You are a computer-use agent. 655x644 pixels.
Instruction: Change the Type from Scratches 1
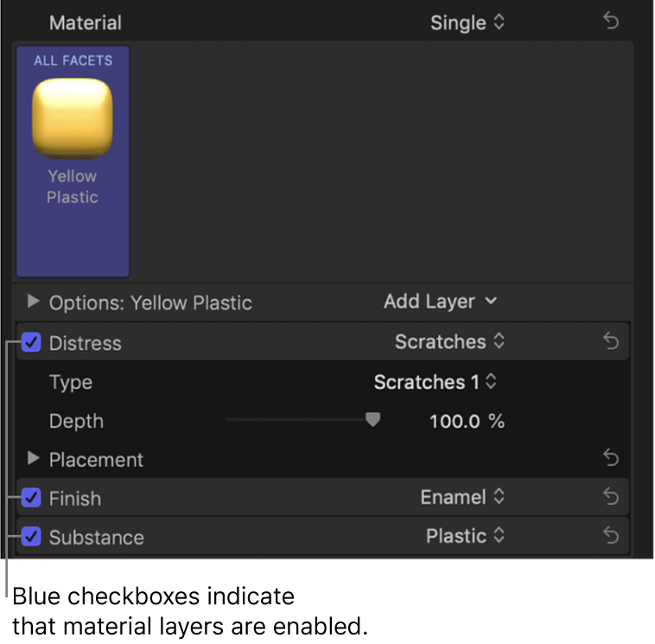pyautogui.click(x=435, y=382)
